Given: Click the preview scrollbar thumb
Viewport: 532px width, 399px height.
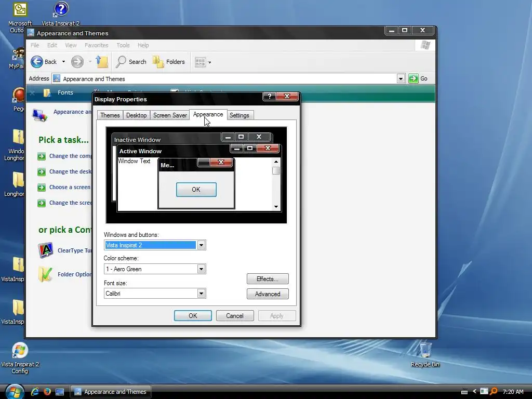Looking at the screenshot, I should [276, 170].
